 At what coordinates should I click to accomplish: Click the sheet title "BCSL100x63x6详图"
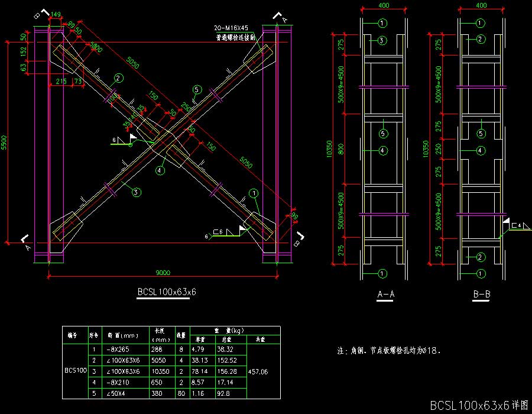pyautogui.click(x=479, y=405)
